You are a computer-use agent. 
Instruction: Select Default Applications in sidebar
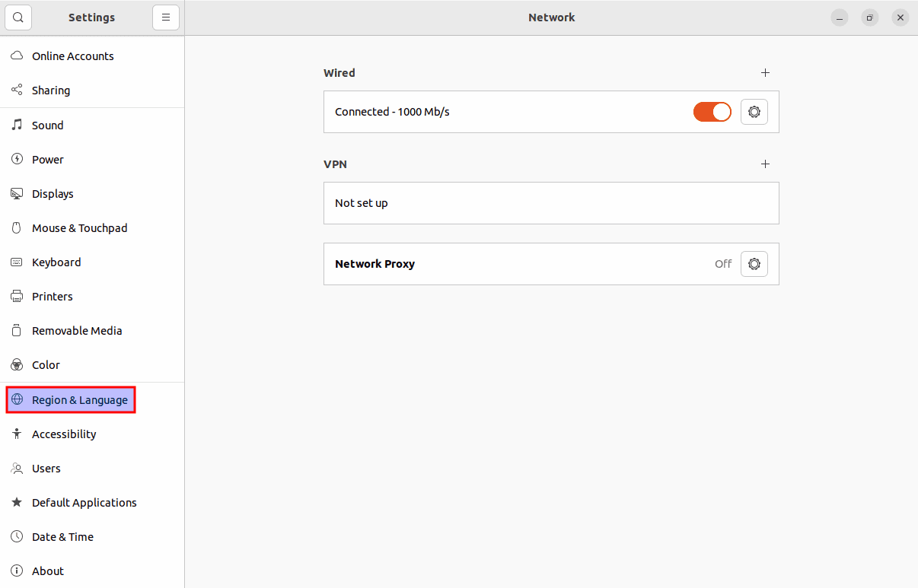[x=84, y=503]
